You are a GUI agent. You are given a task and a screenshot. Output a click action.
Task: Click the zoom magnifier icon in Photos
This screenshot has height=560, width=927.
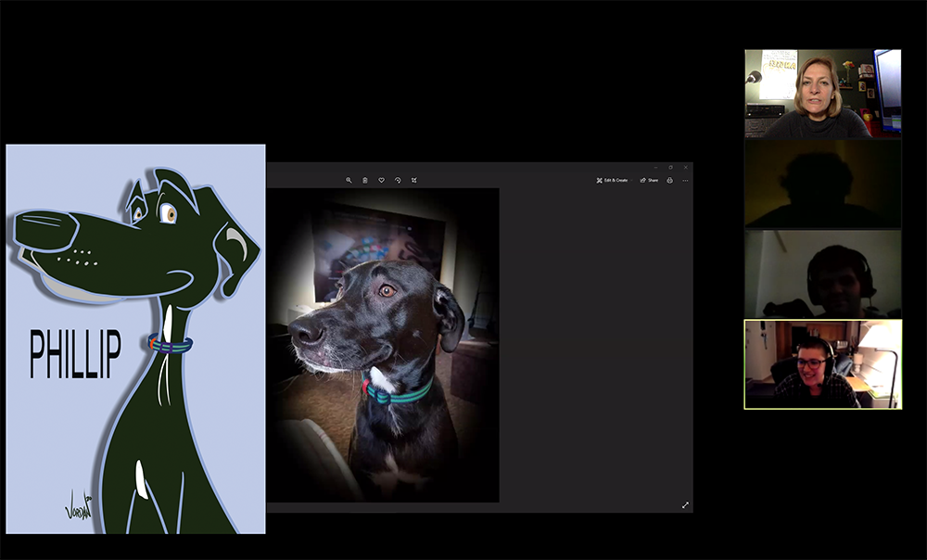pyautogui.click(x=349, y=180)
